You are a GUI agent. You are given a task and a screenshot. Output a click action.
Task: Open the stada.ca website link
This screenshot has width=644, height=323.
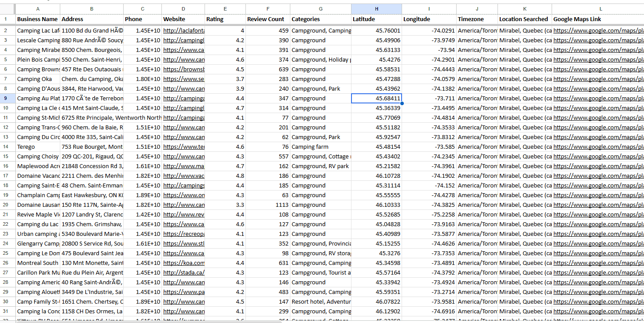(184, 273)
